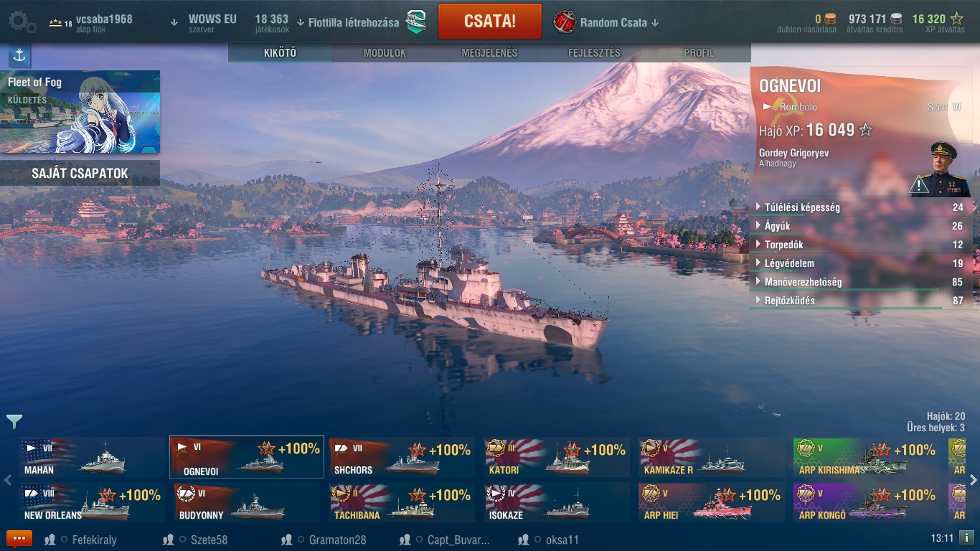Switch to the MODULOK tab
The width and height of the screenshot is (980, 551).
pyautogui.click(x=385, y=53)
